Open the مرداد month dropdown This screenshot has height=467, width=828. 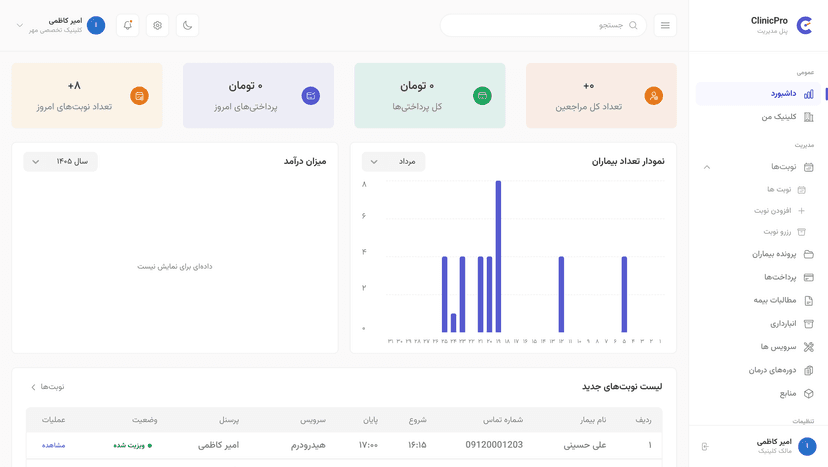[x=393, y=162]
